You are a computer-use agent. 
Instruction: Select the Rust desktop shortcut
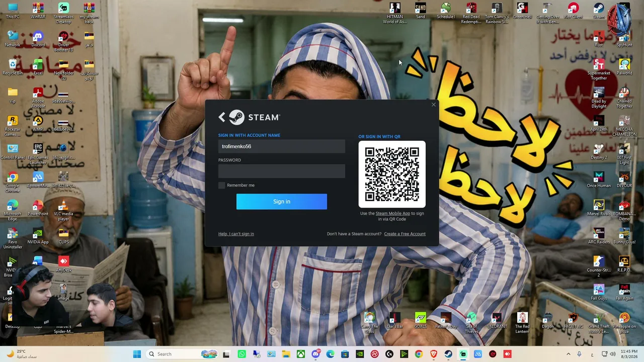point(599,39)
